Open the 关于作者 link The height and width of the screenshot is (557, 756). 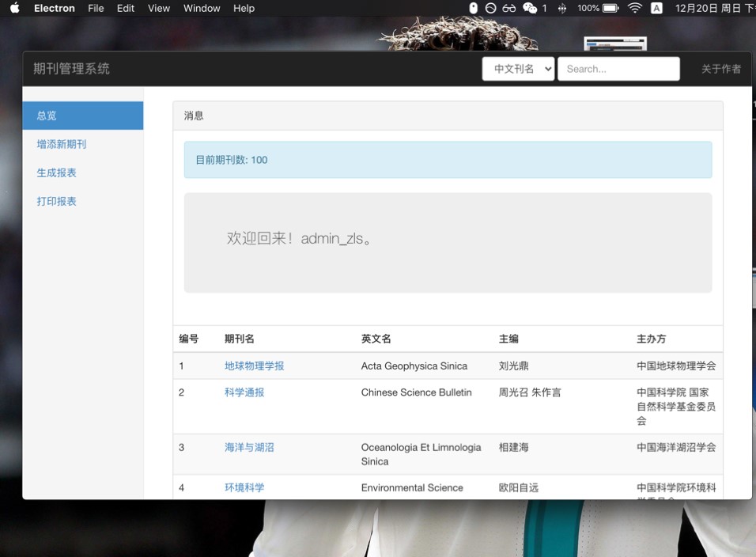pyautogui.click(x=720, y=69)
